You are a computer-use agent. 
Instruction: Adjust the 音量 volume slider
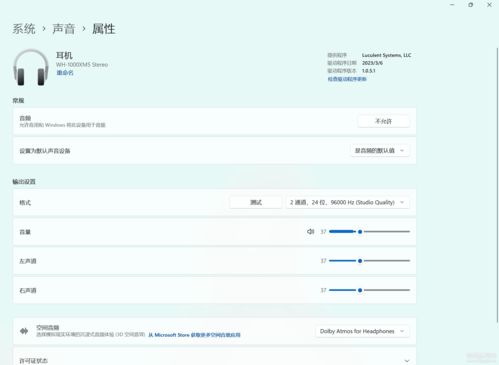pos(369,231)
